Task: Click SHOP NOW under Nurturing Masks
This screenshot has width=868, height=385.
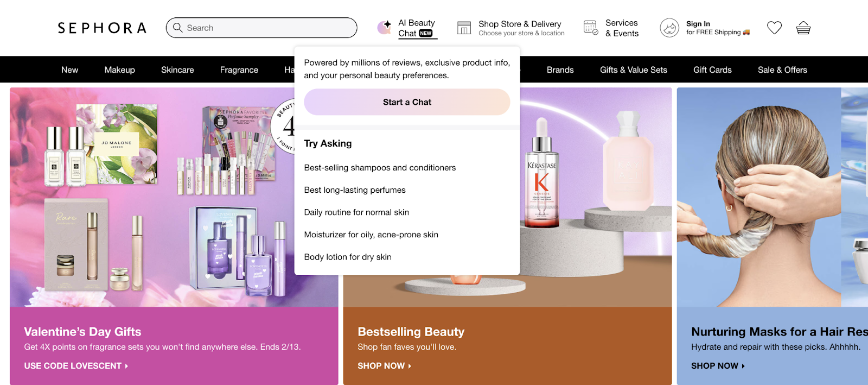Action: click(x=718, y=366)
